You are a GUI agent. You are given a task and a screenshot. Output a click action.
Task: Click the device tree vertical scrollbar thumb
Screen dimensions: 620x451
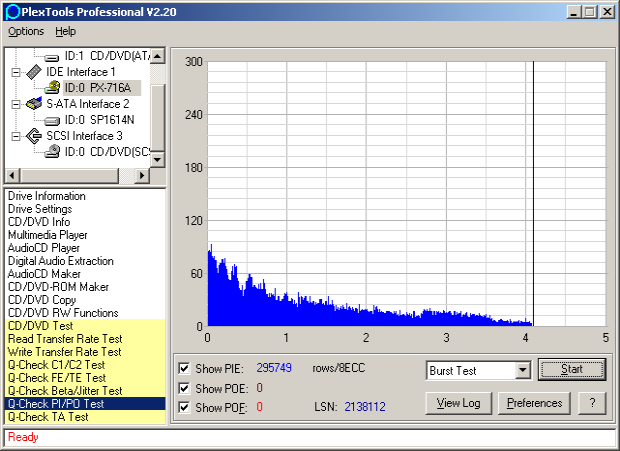[158, 117]
